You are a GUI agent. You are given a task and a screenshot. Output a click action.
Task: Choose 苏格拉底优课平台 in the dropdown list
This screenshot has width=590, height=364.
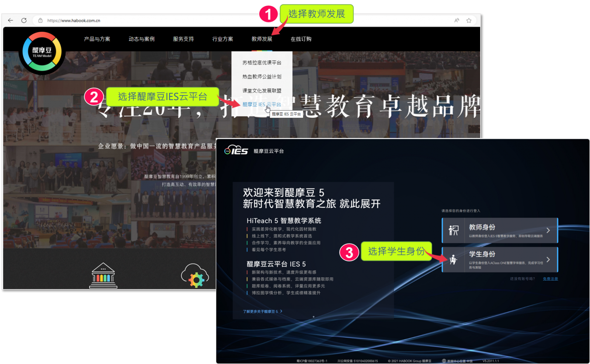[x=261, y=63]
